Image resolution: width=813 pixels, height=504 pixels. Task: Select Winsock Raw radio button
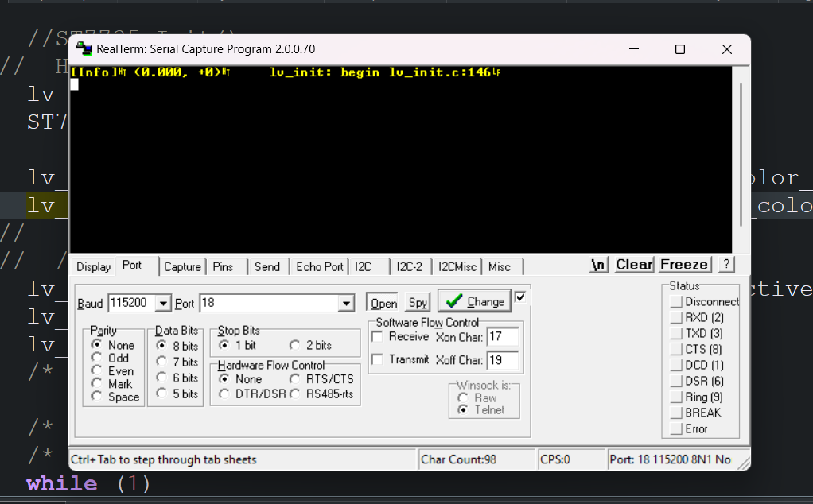tap(463, 397)
